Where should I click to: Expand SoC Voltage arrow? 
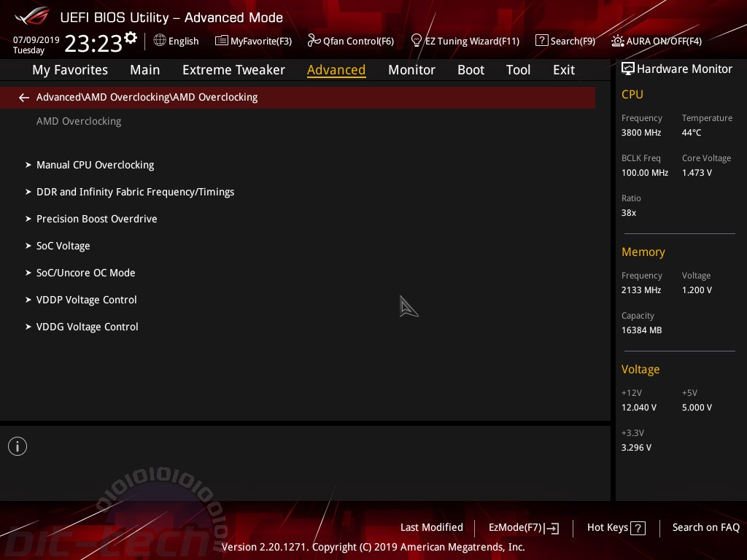click(x=28, y=246)
